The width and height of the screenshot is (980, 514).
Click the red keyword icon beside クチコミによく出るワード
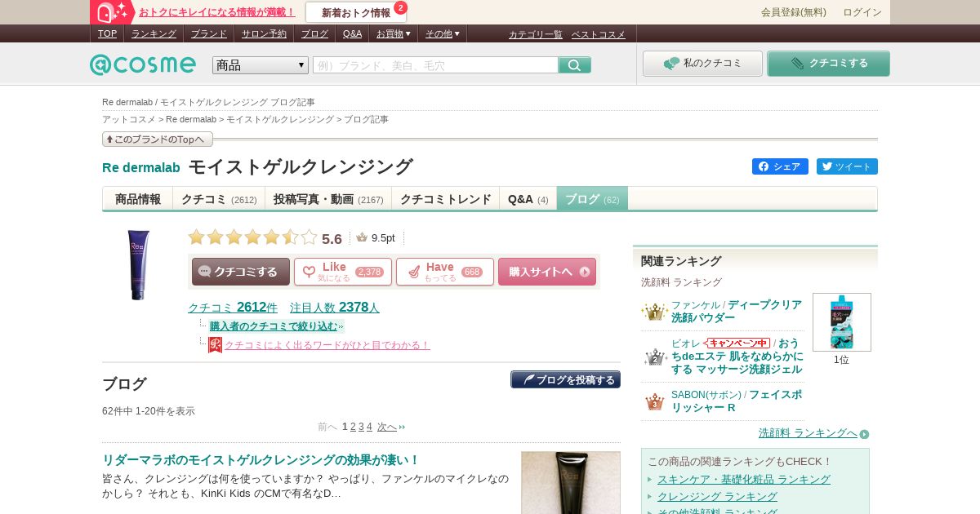(x=215, y=345)
